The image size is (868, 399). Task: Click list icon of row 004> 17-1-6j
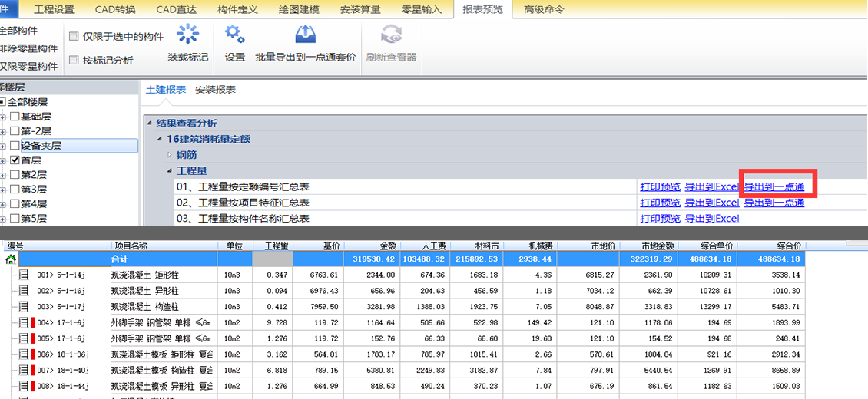(24, 322)
